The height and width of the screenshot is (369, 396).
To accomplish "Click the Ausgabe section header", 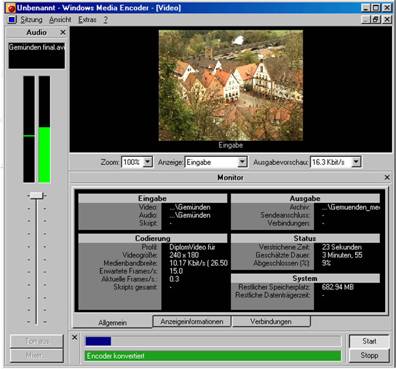I will click(305, 198).
